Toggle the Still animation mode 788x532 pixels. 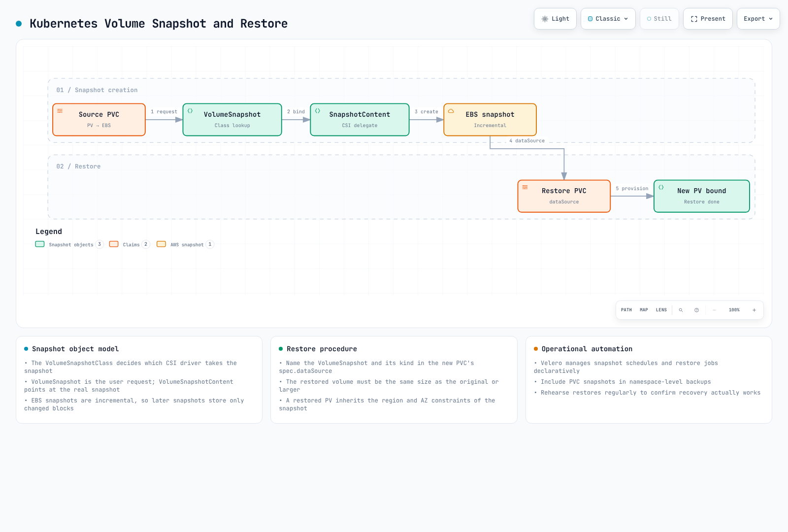[x=659, y=19]
